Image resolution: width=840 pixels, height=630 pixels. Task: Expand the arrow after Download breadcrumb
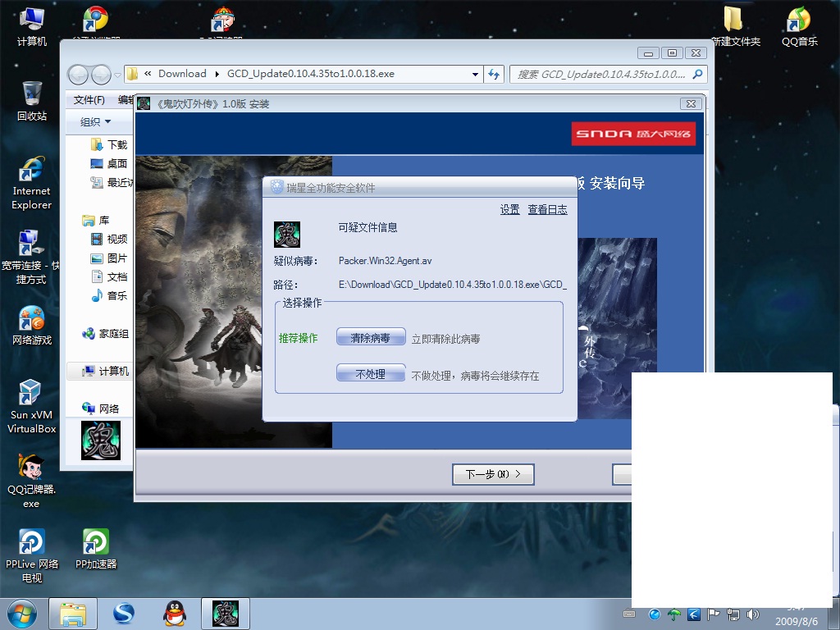tap(217, 74)
